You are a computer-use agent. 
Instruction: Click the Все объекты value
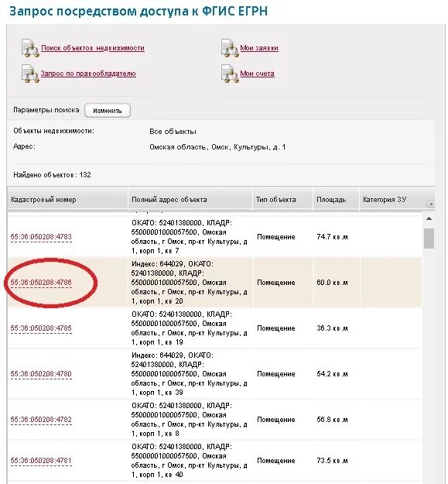point(173,132)
